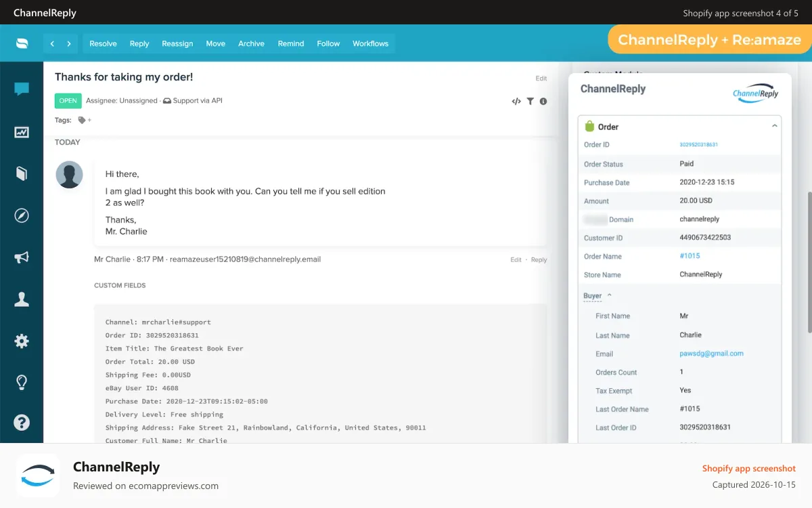Click the compass explore sidebar icon

(22, 215)
